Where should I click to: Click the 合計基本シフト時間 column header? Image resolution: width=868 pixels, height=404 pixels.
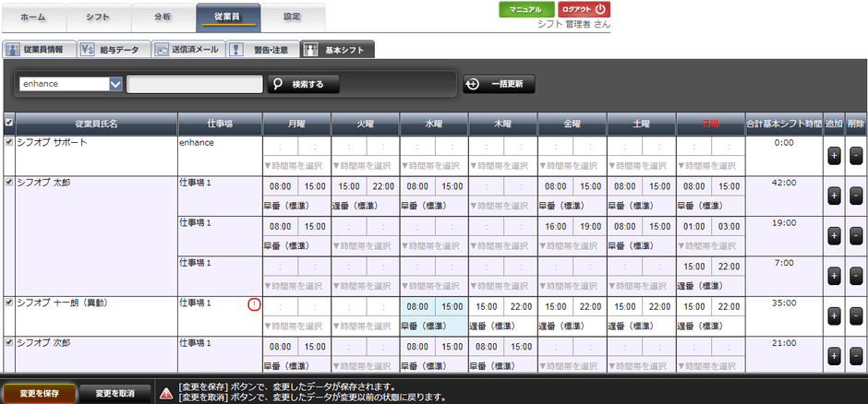(783, 124)
